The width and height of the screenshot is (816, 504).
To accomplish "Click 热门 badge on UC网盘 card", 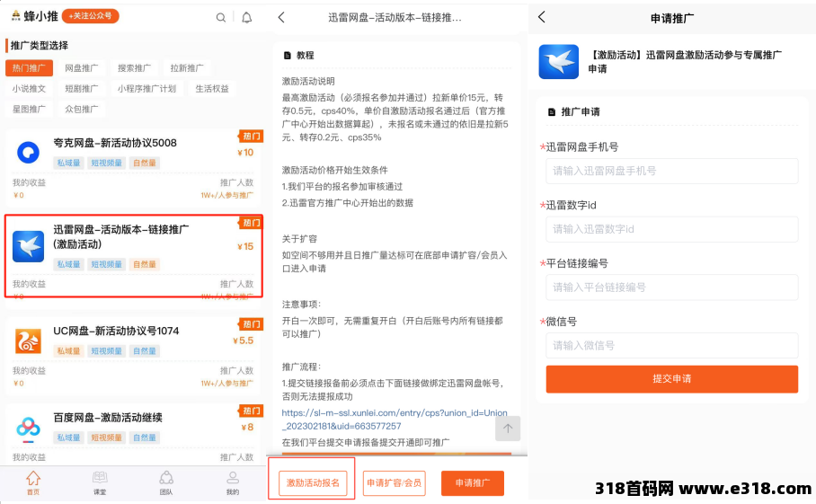I will [251, 324].
